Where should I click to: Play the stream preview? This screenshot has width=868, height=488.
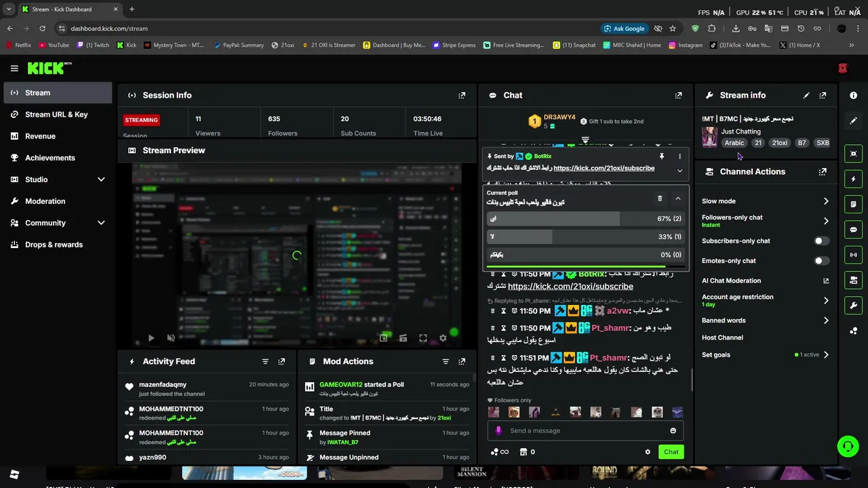[151, 338]
